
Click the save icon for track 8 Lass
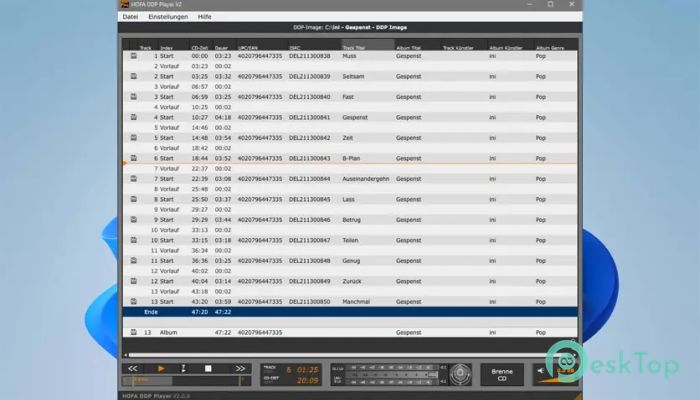133,199
